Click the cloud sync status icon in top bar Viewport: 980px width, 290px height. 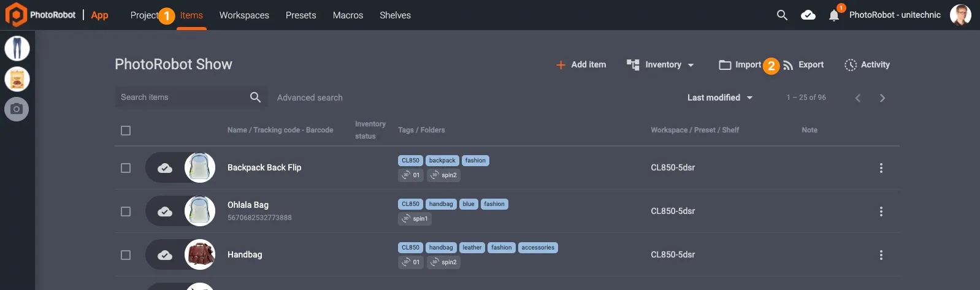tap(808, 15)
